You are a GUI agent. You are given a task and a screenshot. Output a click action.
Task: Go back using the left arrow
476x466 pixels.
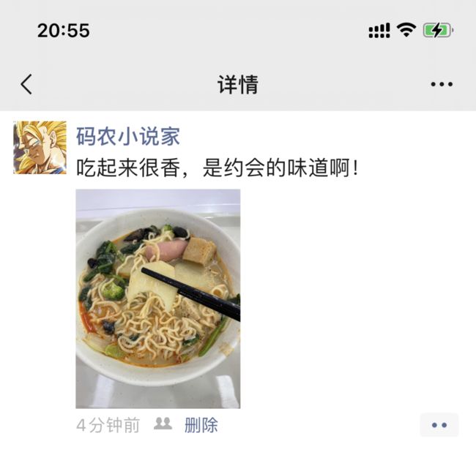(26, 84)
